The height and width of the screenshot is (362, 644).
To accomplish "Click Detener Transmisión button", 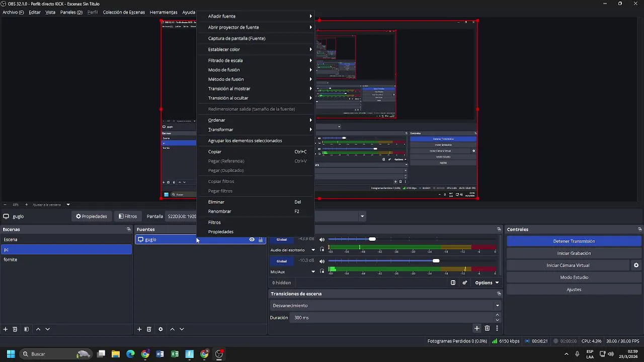I will click(574, 241).
